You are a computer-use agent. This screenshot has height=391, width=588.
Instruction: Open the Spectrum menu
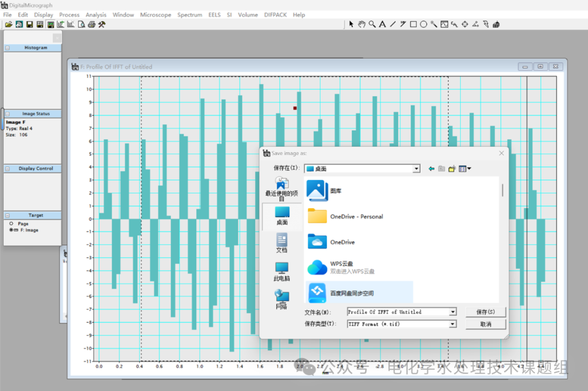(x=190, y=15)
